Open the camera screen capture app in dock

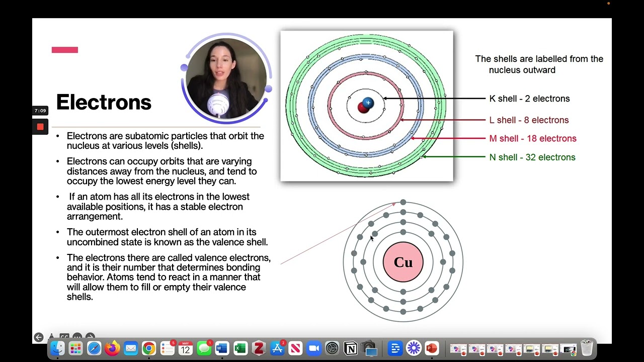pyautogui.click(x=369, y=348)
